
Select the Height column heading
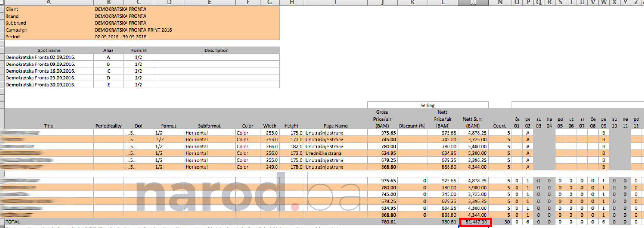click(291, 126)
